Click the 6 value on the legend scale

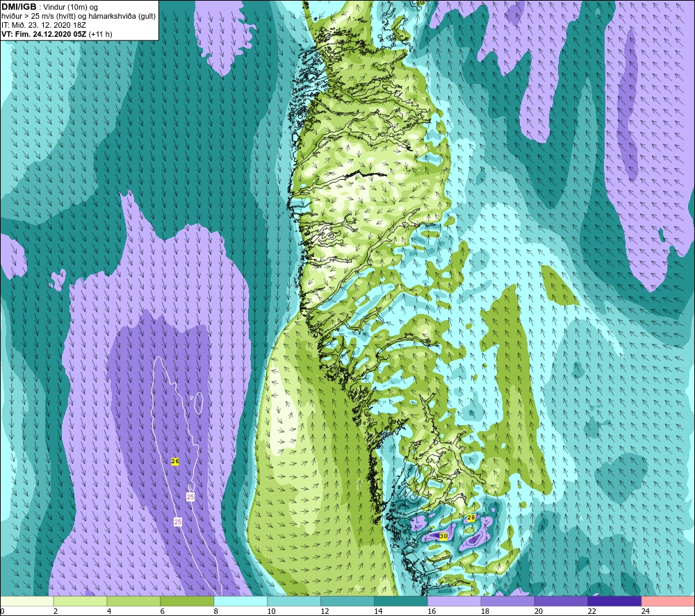[162, 611]
